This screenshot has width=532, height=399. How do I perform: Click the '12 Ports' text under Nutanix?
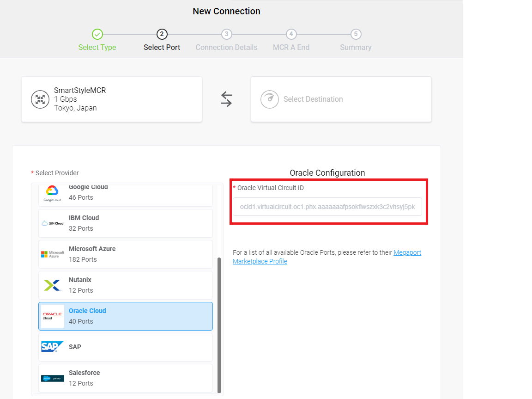coord(81,290)
